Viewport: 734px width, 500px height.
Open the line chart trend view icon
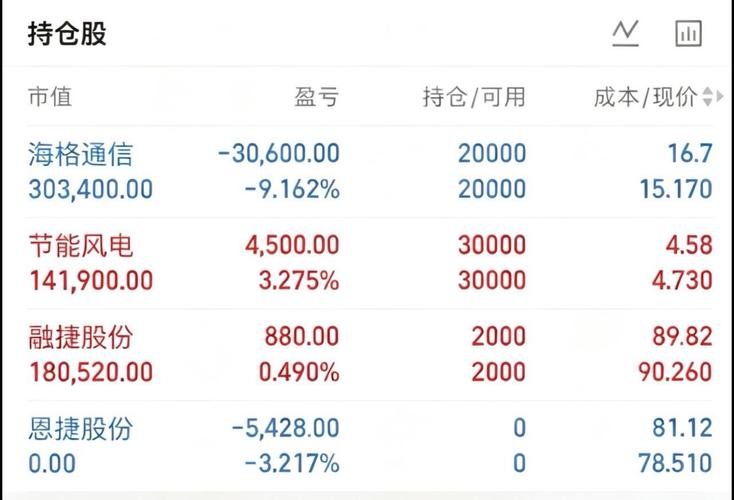tap(625, 33)
